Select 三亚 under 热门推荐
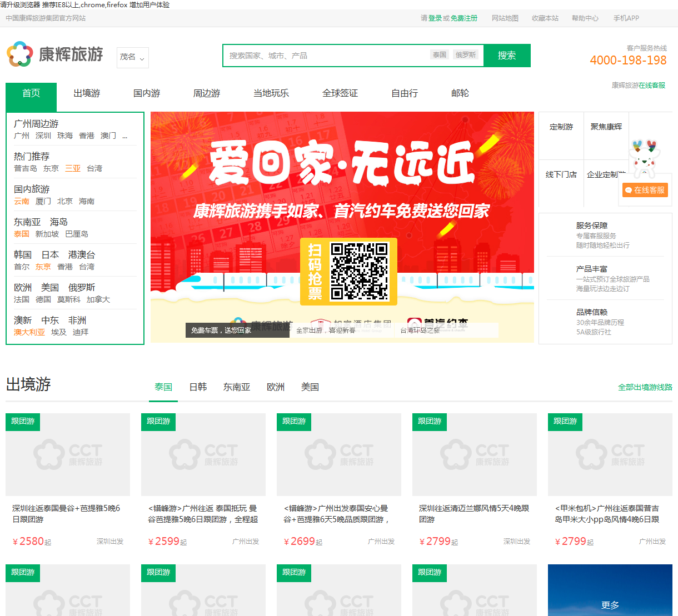Screen dimensions: 678x616 pyautogui.click(x=73, y=168)
